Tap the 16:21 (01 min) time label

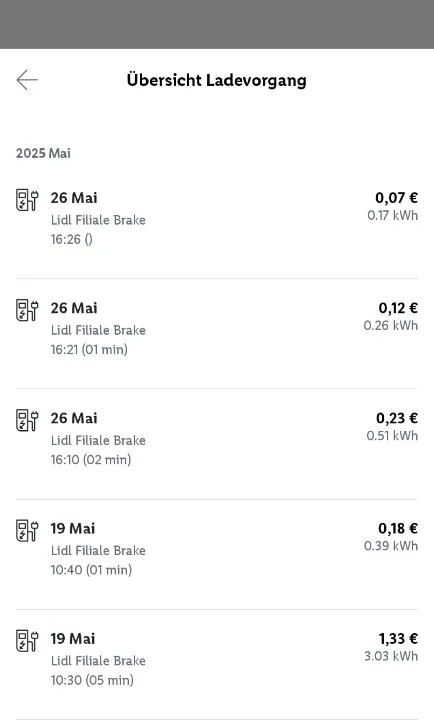[89, 349]
